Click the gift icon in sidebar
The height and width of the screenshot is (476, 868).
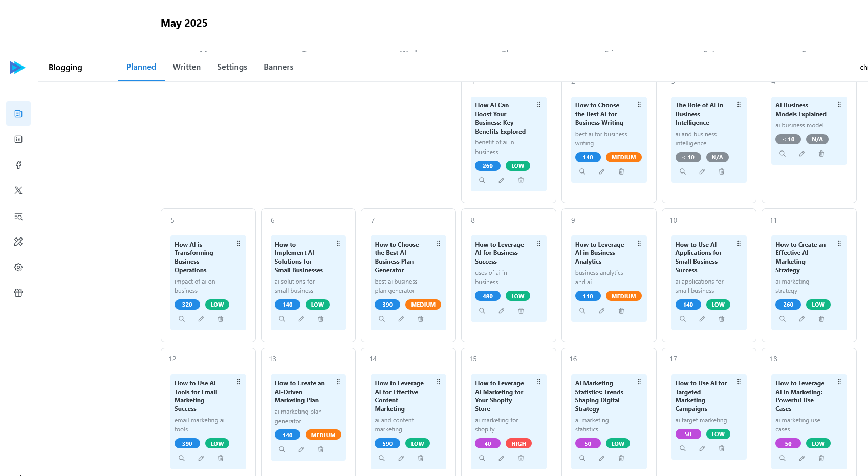(x=18, y=293)
